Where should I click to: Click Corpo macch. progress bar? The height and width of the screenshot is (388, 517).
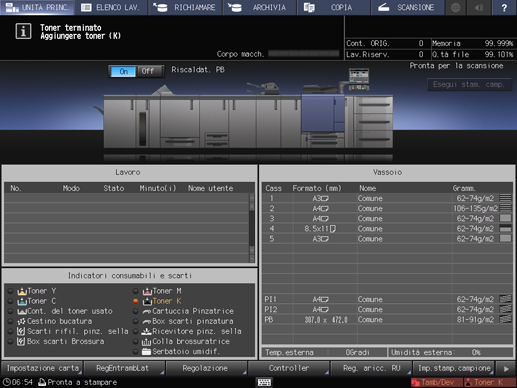tap(304, 54)
